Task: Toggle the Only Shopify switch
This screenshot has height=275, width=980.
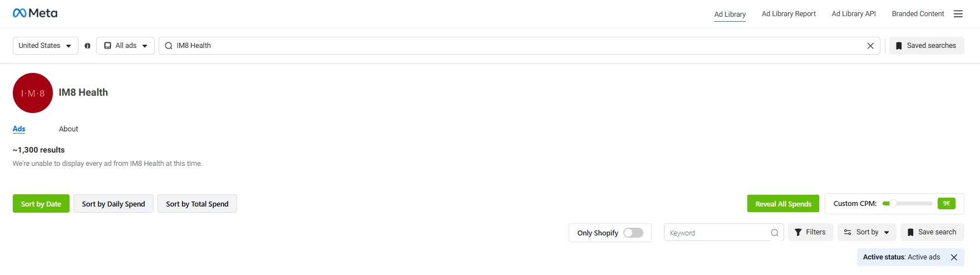Action: (633, 233)
